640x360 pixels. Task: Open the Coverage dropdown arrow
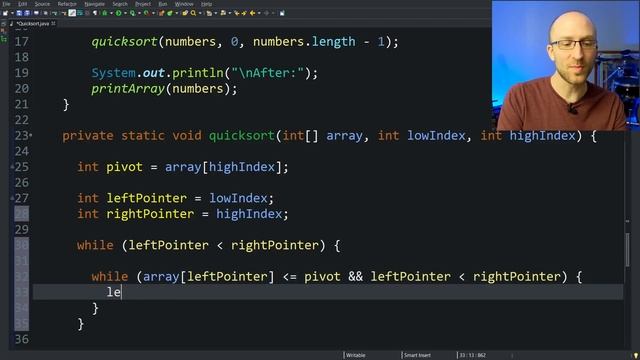[x=140, y=13]
